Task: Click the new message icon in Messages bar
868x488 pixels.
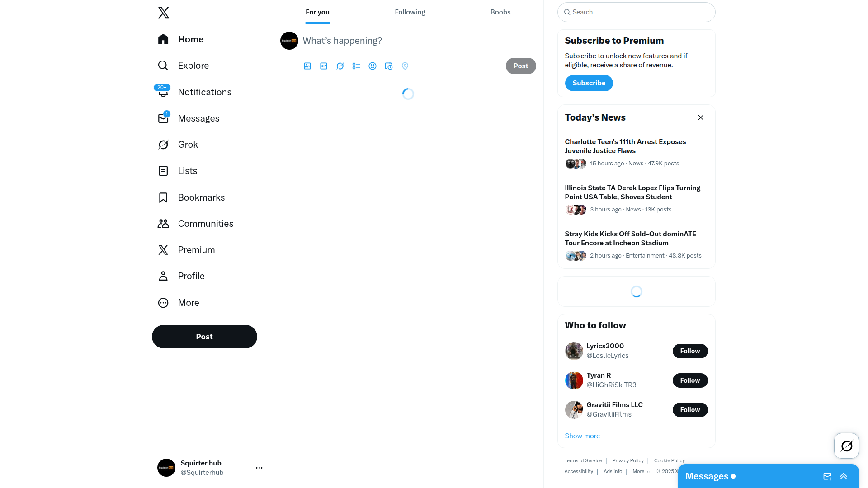Action: pos(827,476)
